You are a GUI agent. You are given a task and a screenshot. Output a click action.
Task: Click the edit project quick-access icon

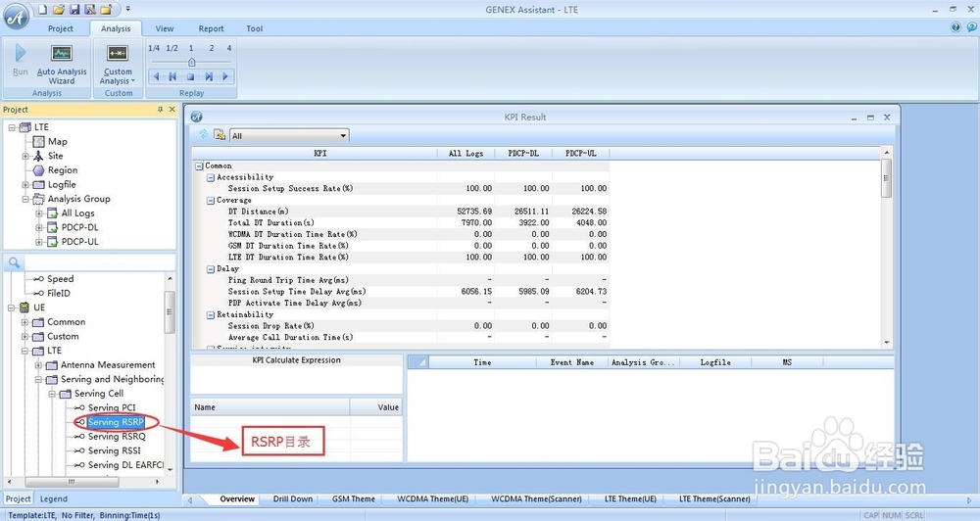pyautogui.click(x=90, y=10)
